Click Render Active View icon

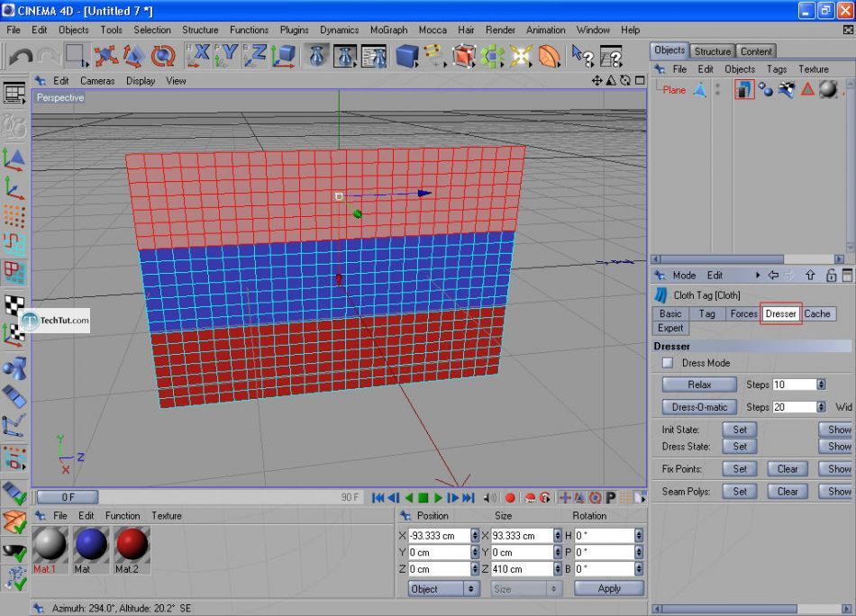tap(316, 56)
